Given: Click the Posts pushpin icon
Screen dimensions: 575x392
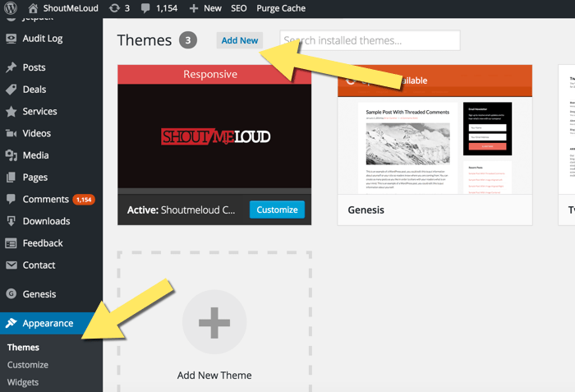Looking at the screenshot, I should (x=11, y=67).
